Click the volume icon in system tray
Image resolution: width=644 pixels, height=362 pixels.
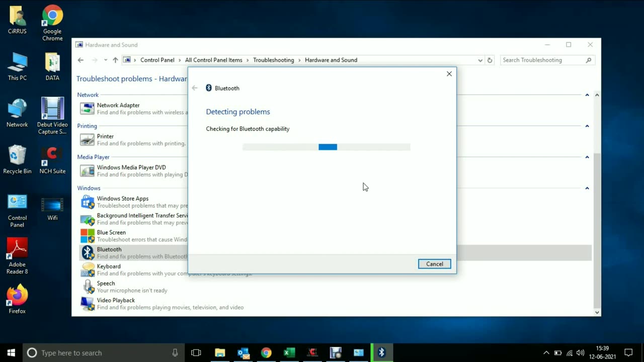tap(580, 353)
